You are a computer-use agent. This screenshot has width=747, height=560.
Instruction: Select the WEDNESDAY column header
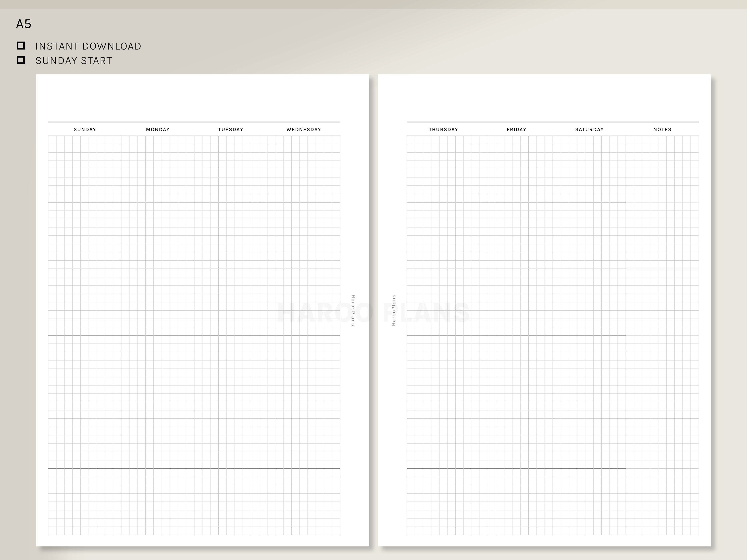(x=304, y=130)
